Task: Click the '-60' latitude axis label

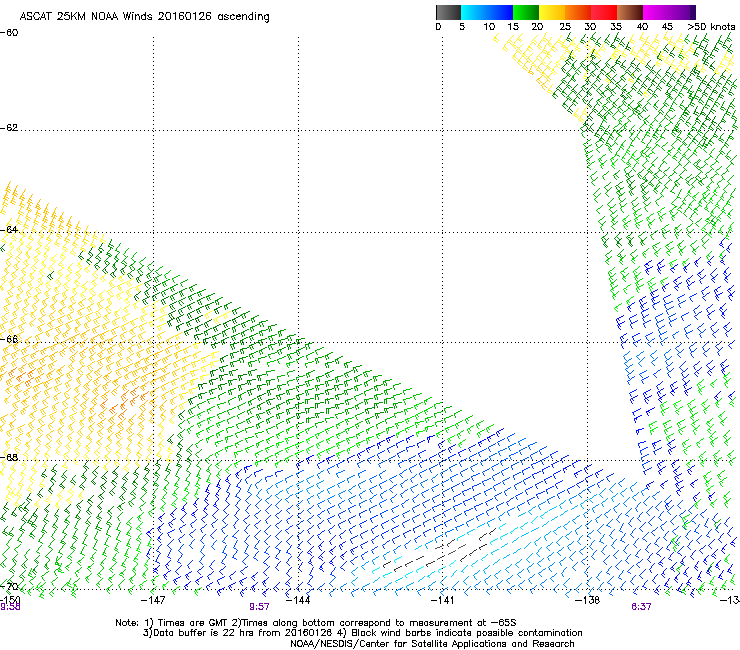Action: click(x=9, y=33)
